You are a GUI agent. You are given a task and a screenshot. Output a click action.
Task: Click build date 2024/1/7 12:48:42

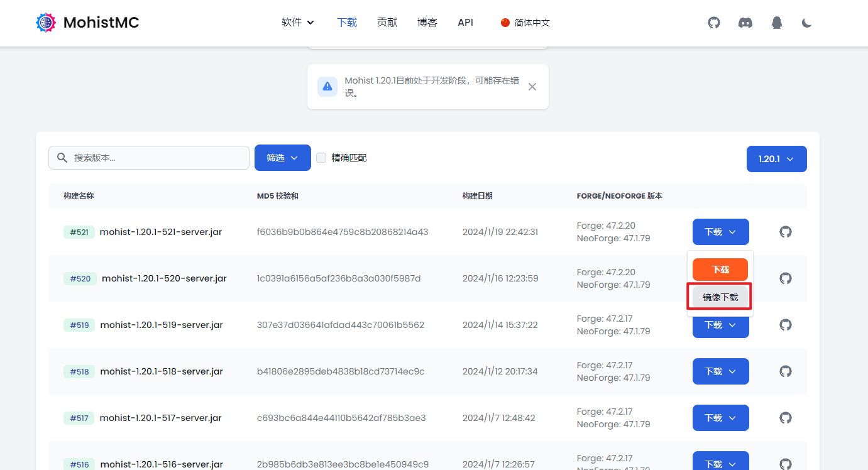tap(499, 418)
